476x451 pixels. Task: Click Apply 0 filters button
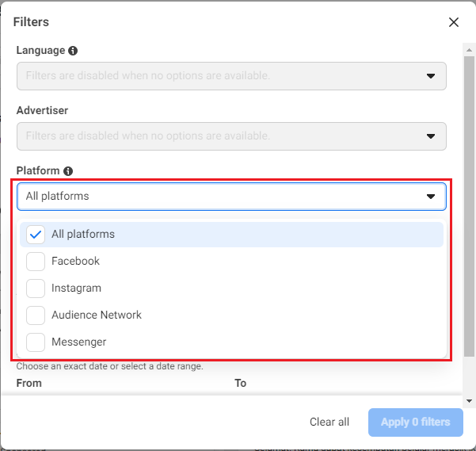416,422
